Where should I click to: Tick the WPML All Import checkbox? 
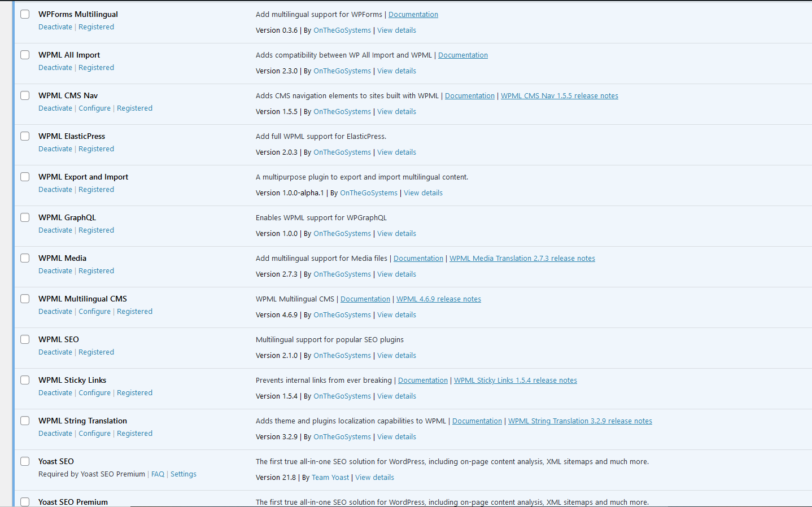tap(25, 55)
